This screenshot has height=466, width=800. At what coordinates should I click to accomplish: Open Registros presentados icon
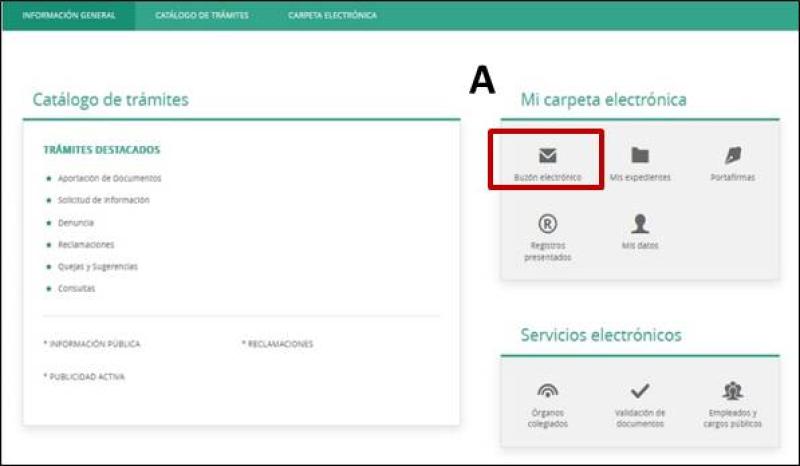[x=547, y=225]
